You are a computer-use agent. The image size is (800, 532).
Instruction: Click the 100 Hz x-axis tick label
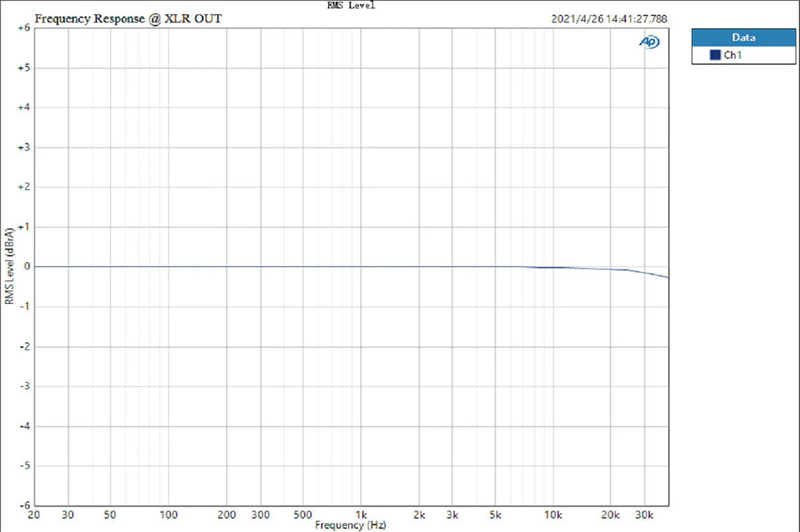tap(169, 515)
